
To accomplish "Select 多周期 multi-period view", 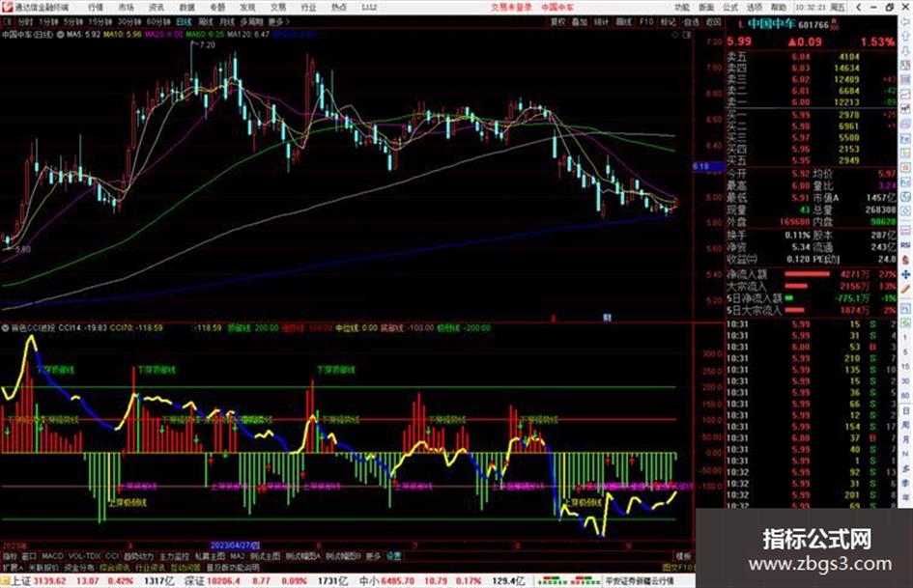I will coord(251,21).
